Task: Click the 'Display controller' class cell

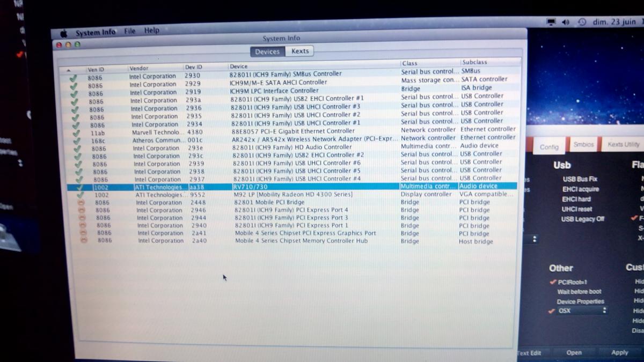Action: (x=426, y=194)
